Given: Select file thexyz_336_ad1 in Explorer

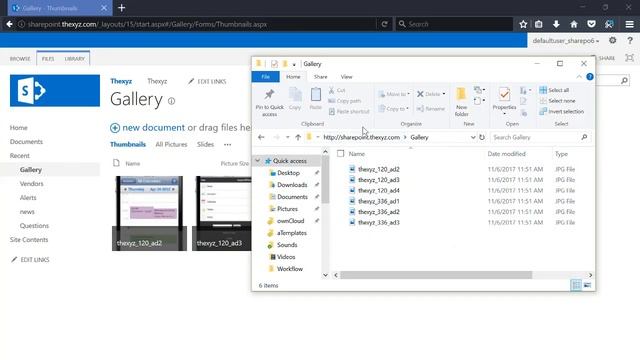Looking at the screenshot, I should [x=378, y=201].
